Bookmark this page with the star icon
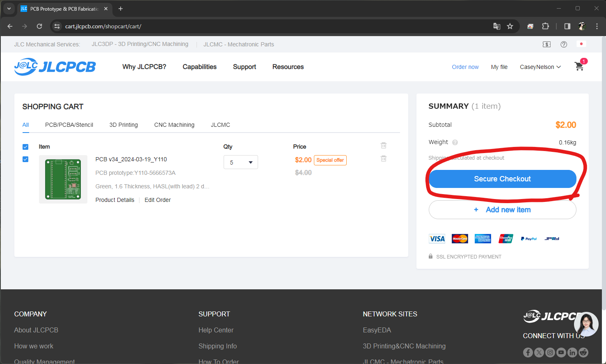Screen dimensions: 606x364 pyautogui.click(x=510, y=26)
